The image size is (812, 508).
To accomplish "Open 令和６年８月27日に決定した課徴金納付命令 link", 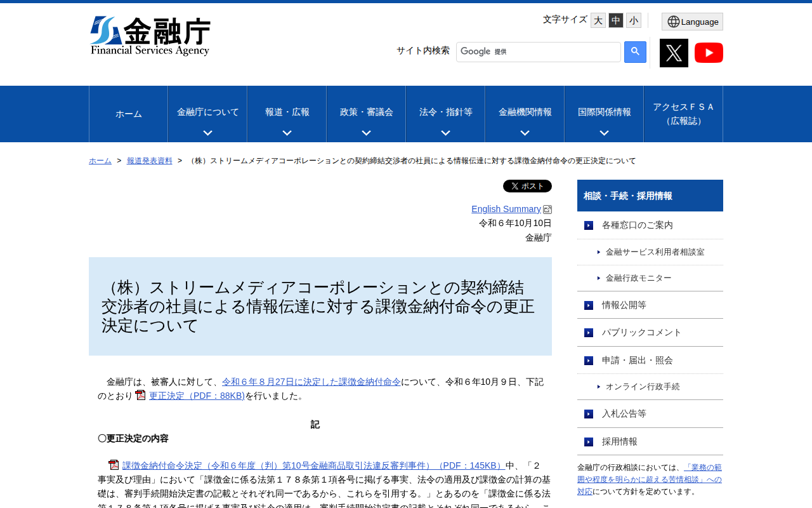I will tap(311, 382).
